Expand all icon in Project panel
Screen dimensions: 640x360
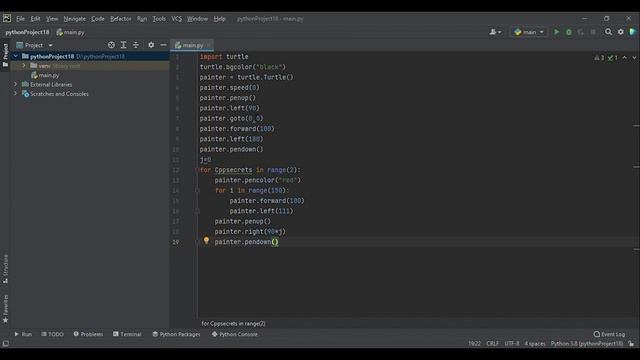point(123,45)
